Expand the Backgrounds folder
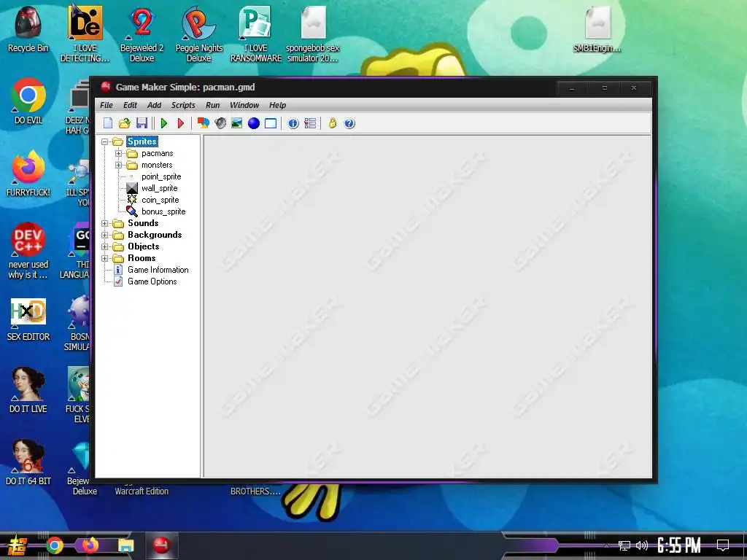The height and width of the screenshot is (560, 747). pyautogui.click(x=105, y=236)
